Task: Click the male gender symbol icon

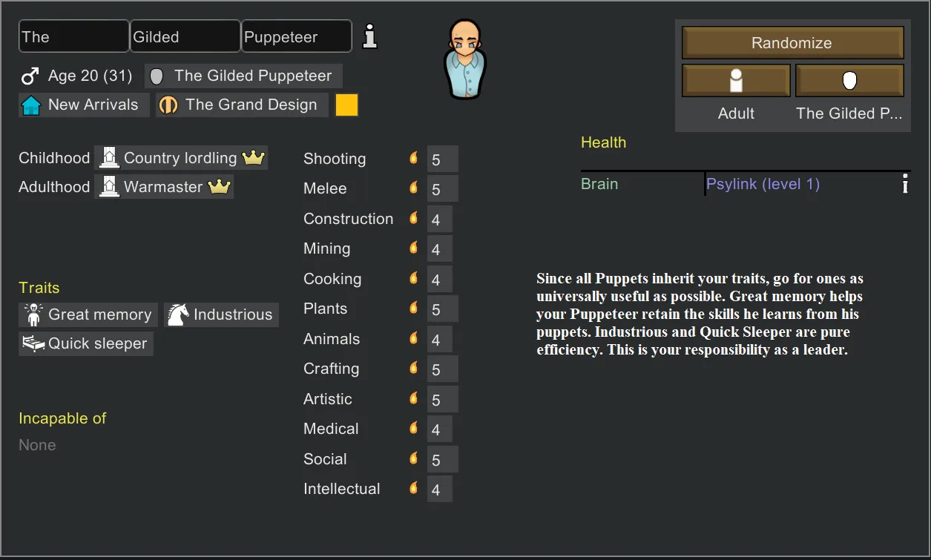Action: tap(30, 76)
